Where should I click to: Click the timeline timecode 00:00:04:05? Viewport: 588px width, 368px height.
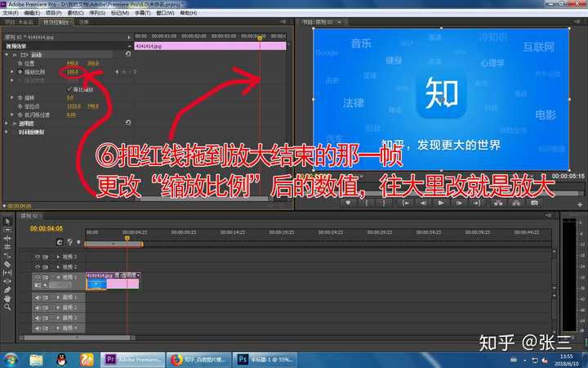47,228
